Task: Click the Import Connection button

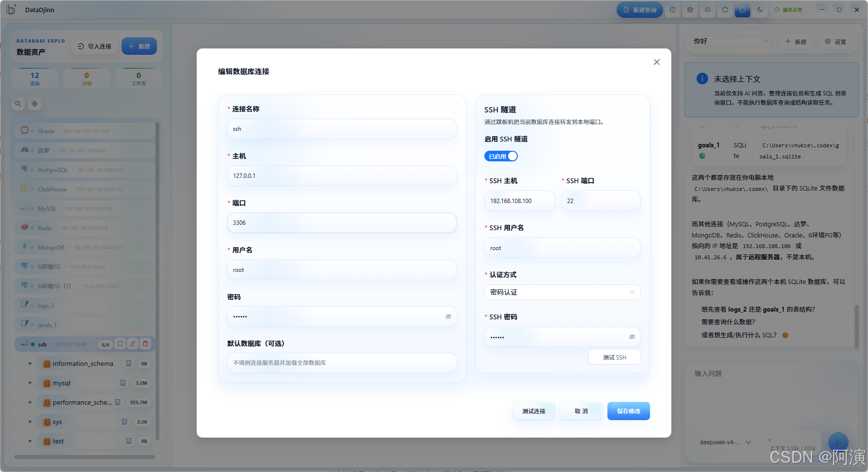Action: pyautogui.click(x=95, y=47)
